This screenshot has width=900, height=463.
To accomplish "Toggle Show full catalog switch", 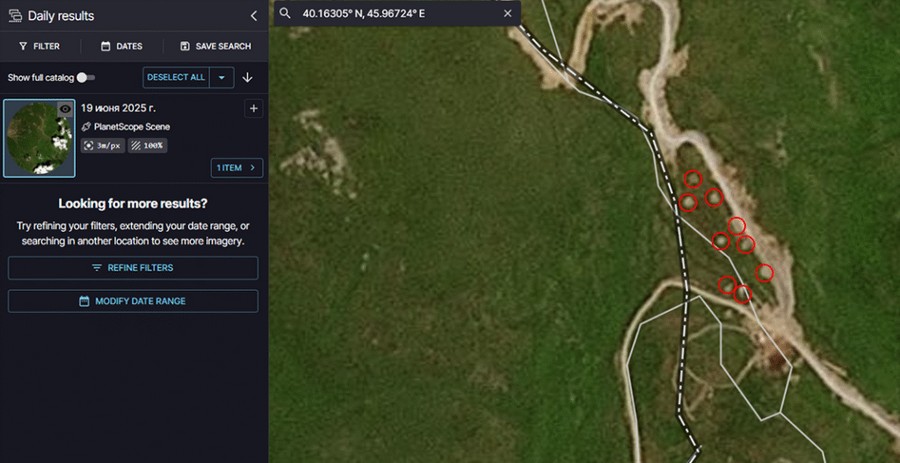I will [86, 77].
